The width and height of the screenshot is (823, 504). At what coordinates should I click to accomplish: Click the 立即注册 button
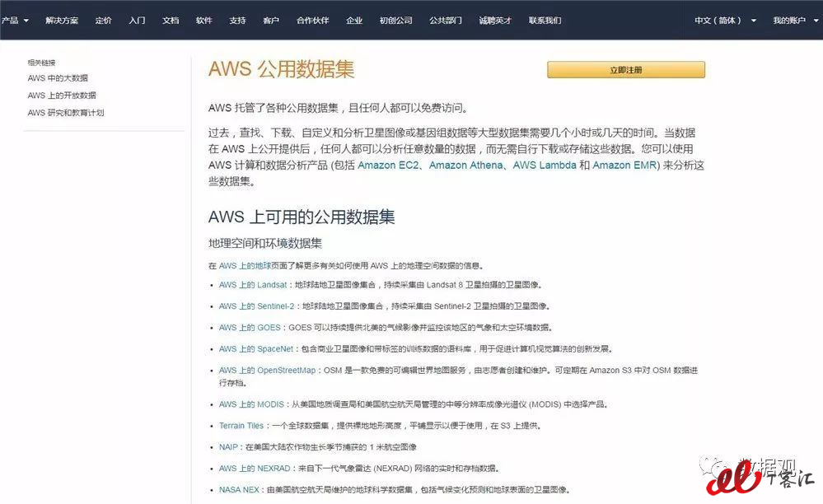point(626,70)
